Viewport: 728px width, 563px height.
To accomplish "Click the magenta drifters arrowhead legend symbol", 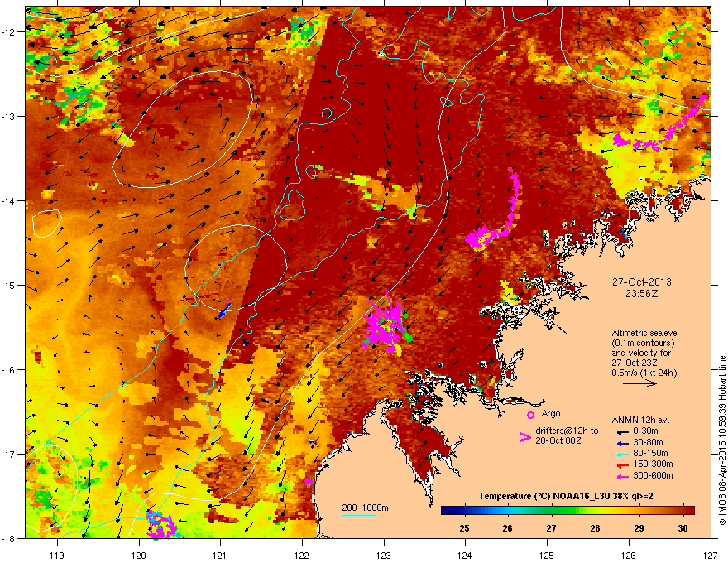I will coord(524,437).
